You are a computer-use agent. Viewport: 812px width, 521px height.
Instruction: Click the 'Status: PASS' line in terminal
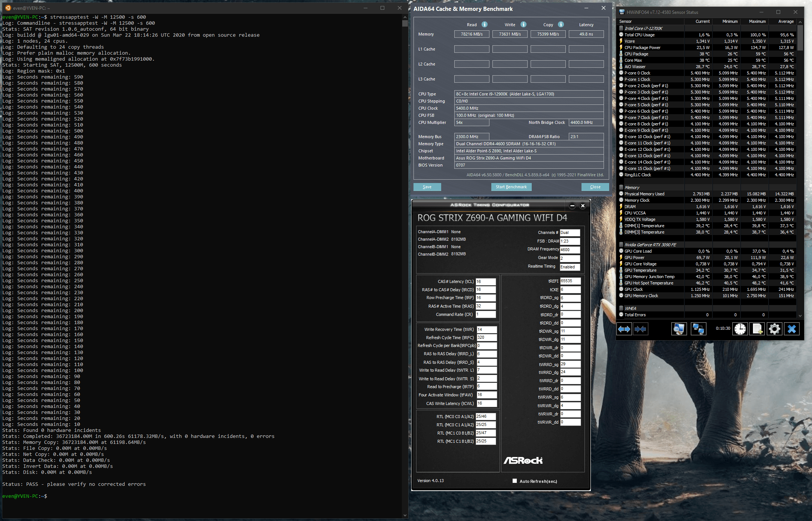(74, 484)
